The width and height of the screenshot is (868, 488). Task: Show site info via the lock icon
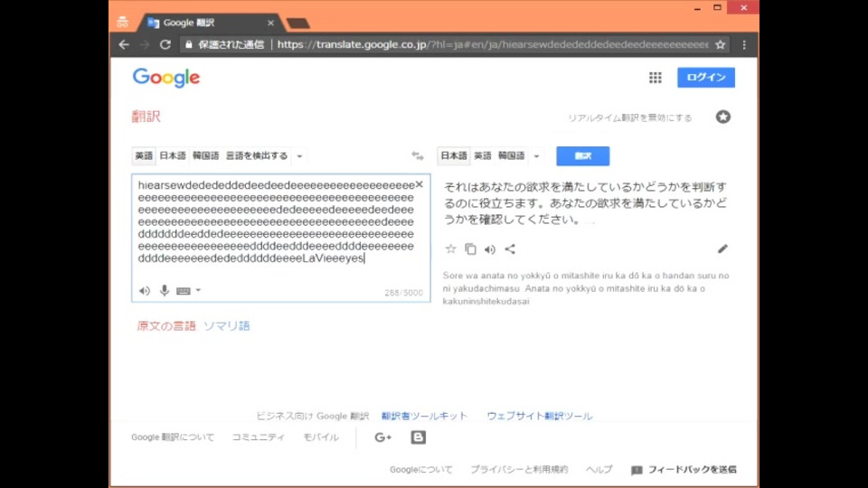coord(189,45)
